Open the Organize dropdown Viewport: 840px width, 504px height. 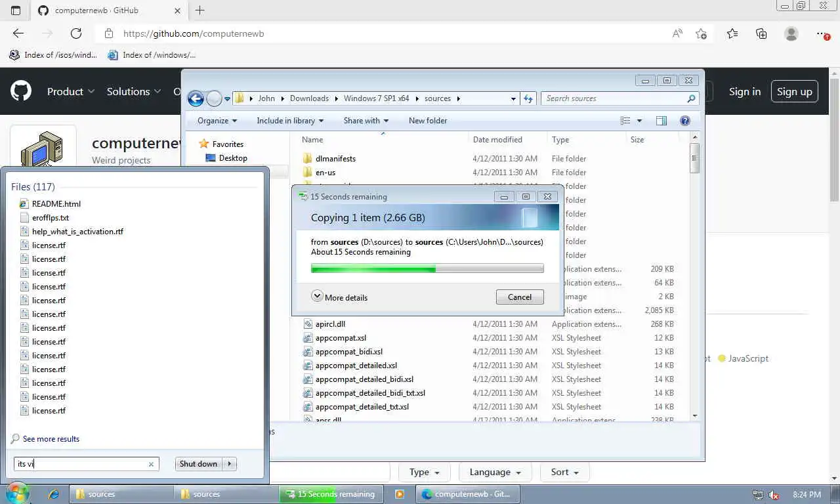217,121
